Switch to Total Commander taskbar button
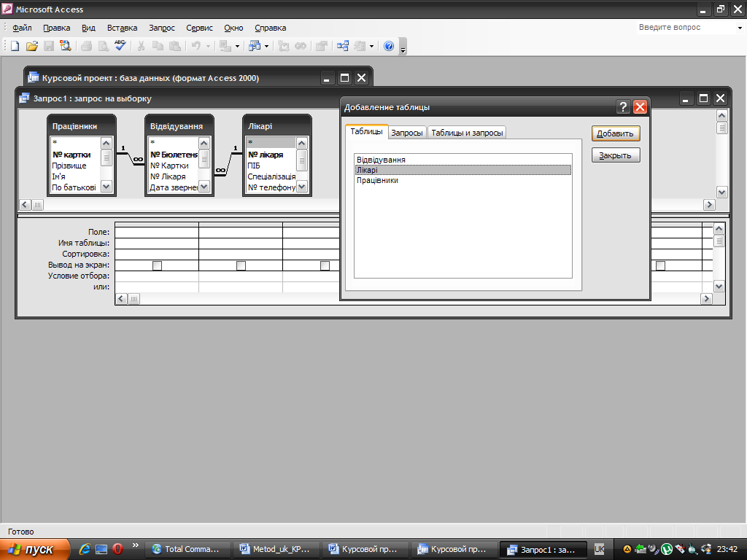Viewport: 747px width, 560px height. (187, 549)
